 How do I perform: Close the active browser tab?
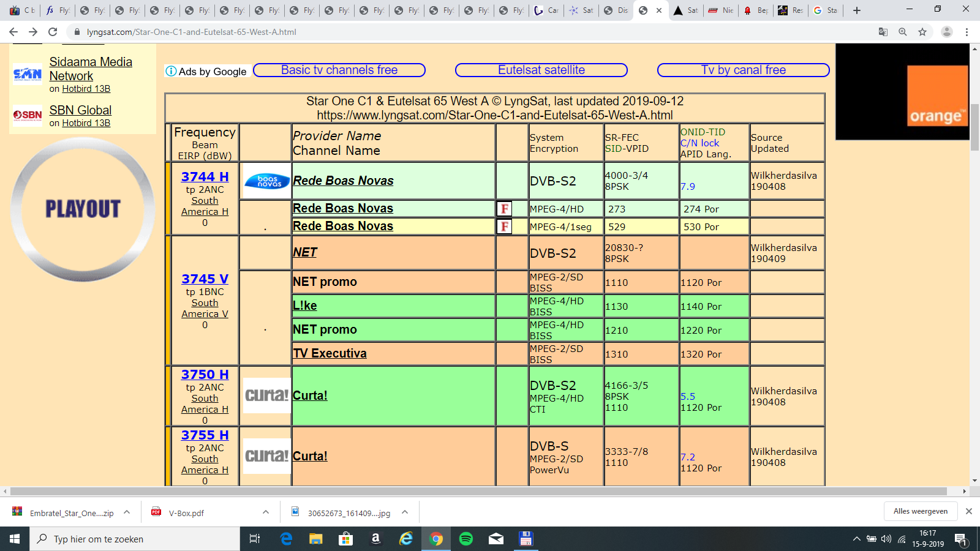pyautogui.click(x=659, y=10)
